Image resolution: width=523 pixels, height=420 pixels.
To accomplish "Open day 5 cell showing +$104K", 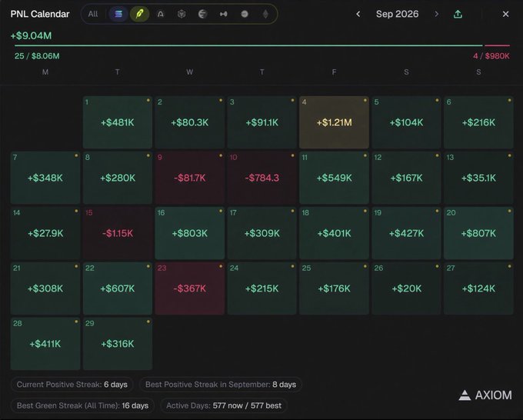I will [x=406, y=122].
